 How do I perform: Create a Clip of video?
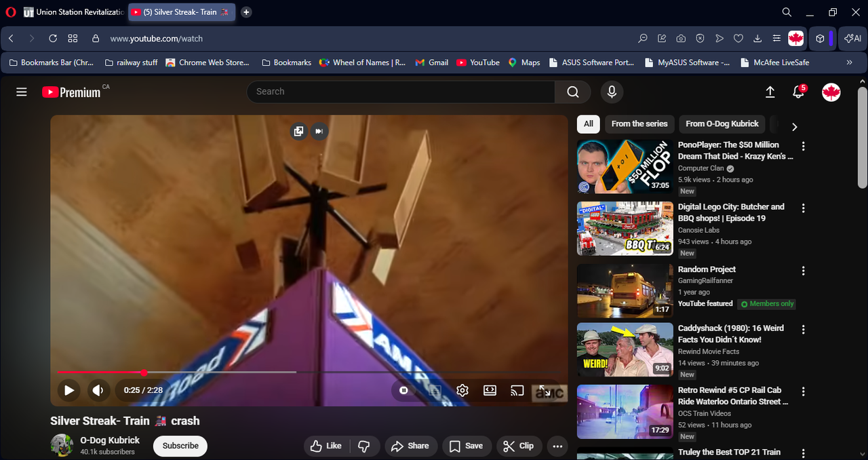(x=519, y=446)
